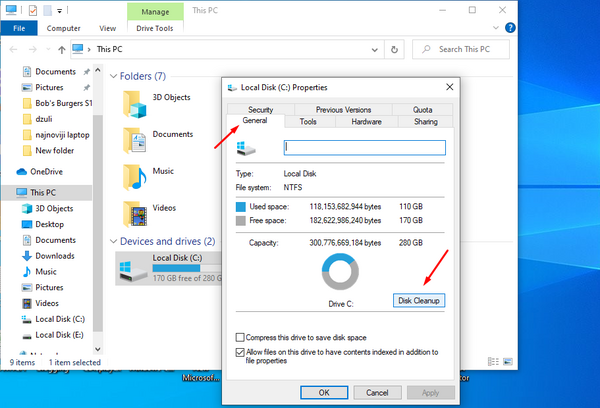
Task: Click Pictures in Quick access sidebar
Action: 49,87
